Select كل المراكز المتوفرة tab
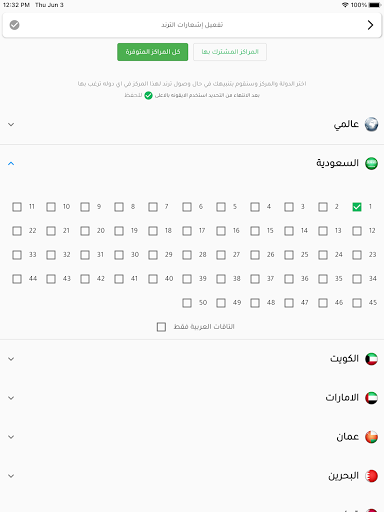Image resolution: width=384 pixels, height=512 pixels. pos(153,52)
